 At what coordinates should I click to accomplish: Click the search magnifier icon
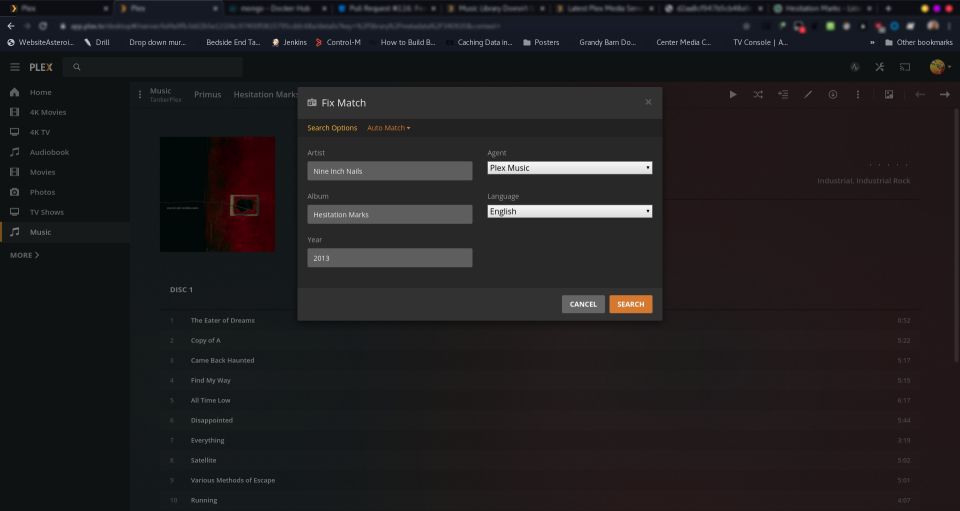(77, 67)
